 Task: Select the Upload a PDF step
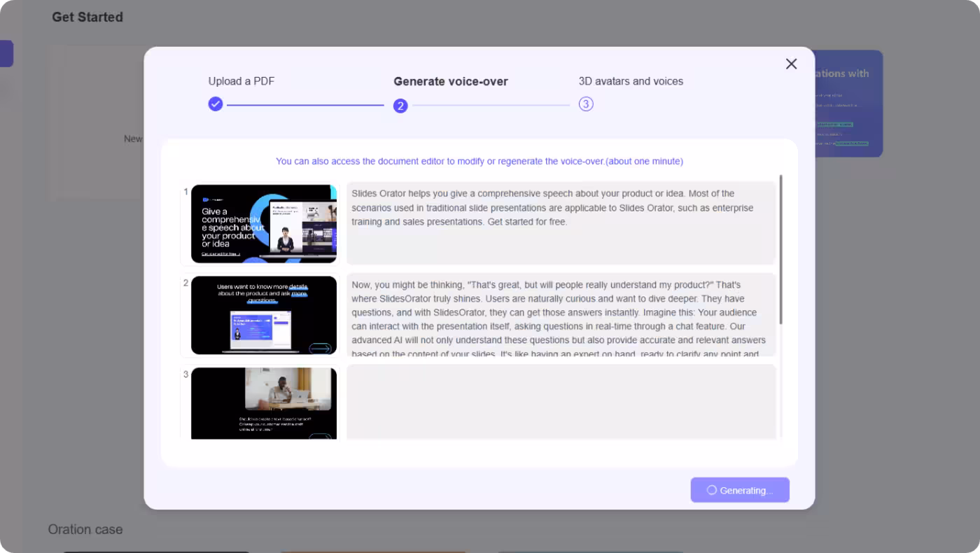(x=241, y=81)
